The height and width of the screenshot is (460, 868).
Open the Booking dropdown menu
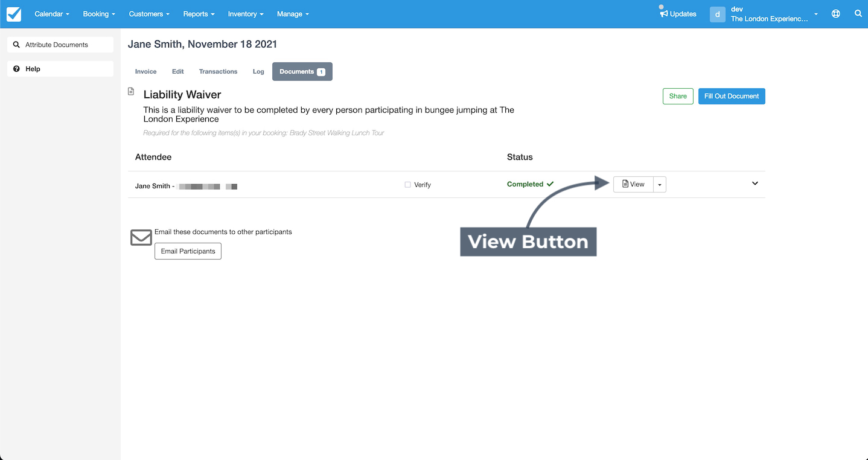coord(99,14)
